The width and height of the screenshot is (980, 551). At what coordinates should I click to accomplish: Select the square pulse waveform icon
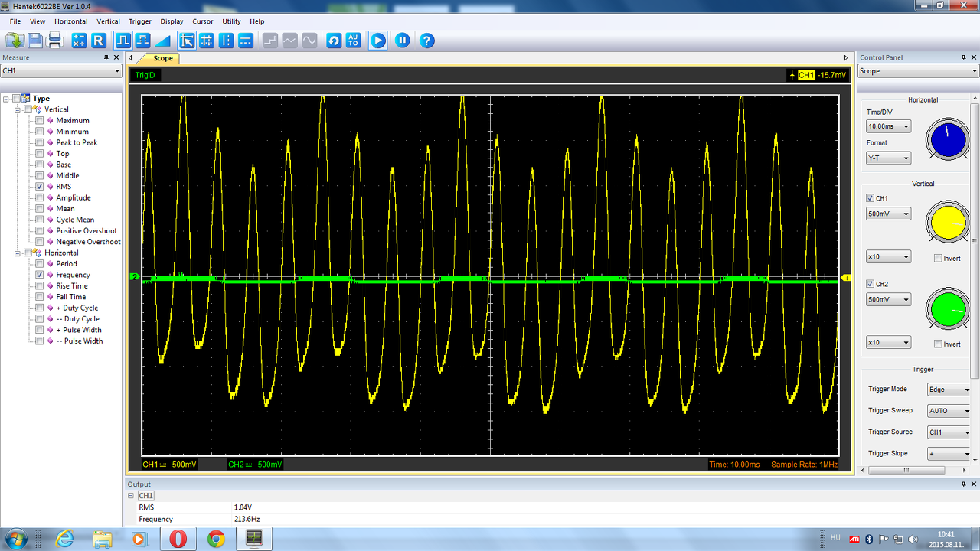pos(123,41)
